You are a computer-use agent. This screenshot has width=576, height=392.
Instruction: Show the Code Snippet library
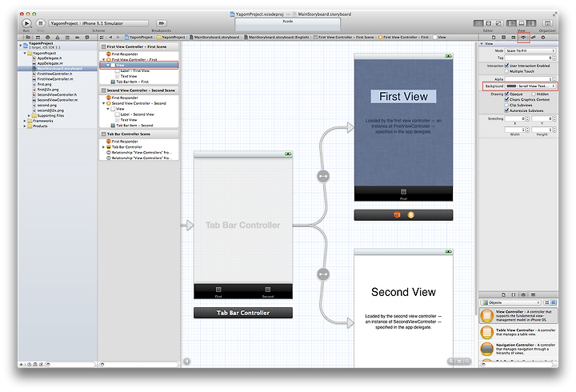tap(514, 294)
